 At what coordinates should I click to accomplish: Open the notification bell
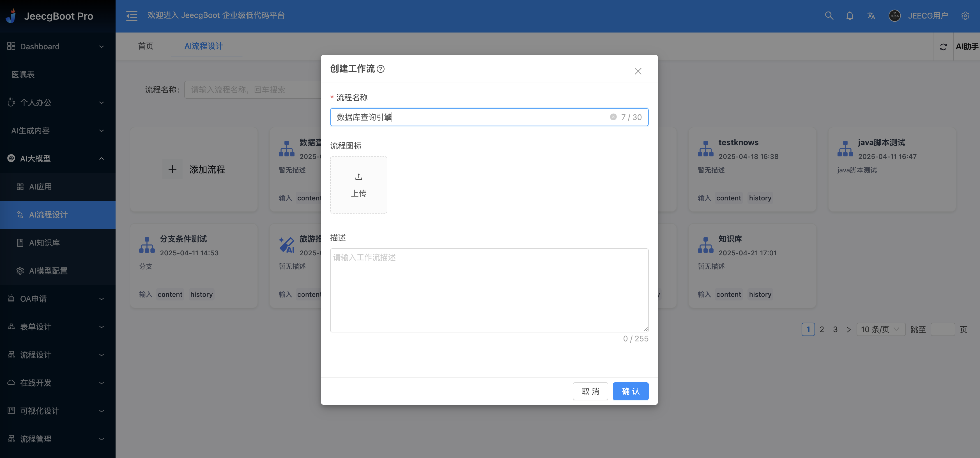[850, 16]
